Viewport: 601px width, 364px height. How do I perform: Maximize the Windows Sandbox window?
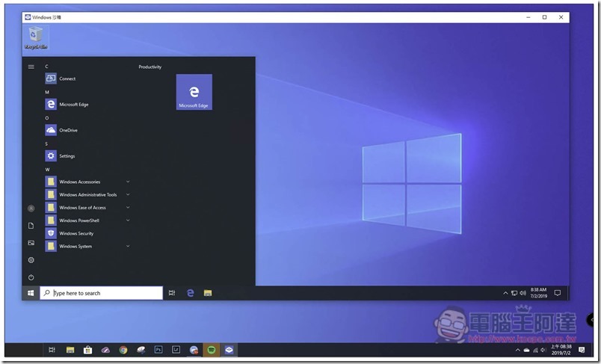(545, 17)
